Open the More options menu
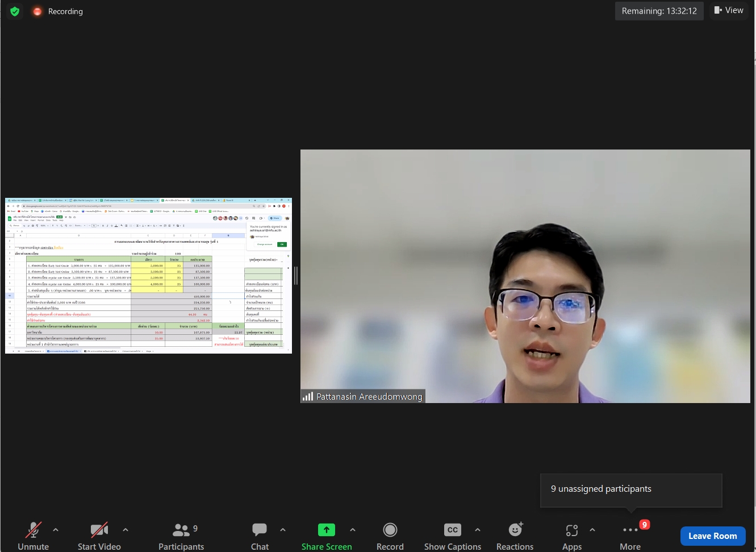 click(x=630, y=537)
